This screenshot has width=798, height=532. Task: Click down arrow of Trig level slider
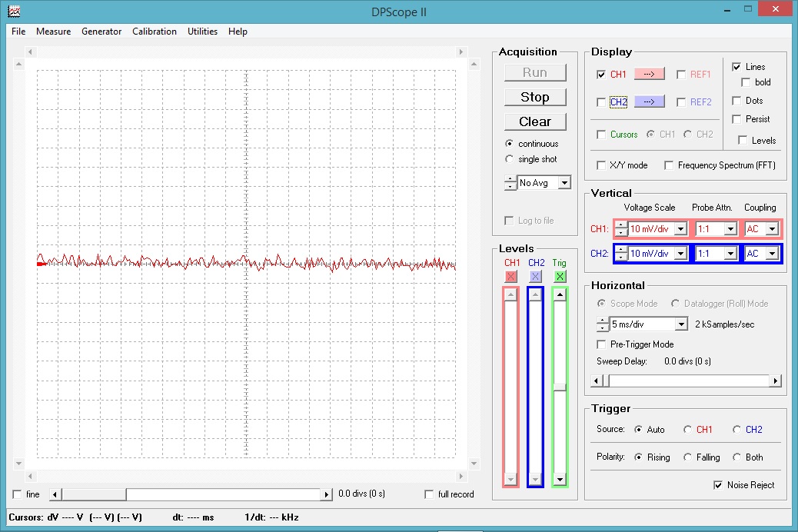560,479
